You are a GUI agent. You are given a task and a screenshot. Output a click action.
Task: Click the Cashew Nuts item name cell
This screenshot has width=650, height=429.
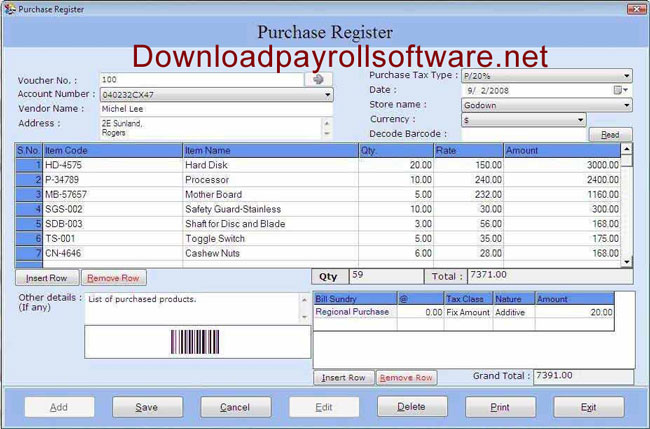pyautogui.click(x=270, y=253)
